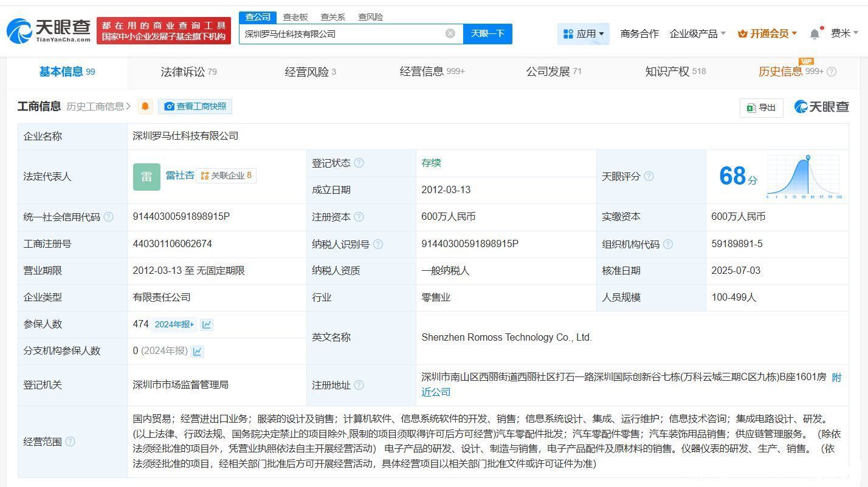Clear the search box with the X icon
This screenshot has width=868, height=487.
450,34
